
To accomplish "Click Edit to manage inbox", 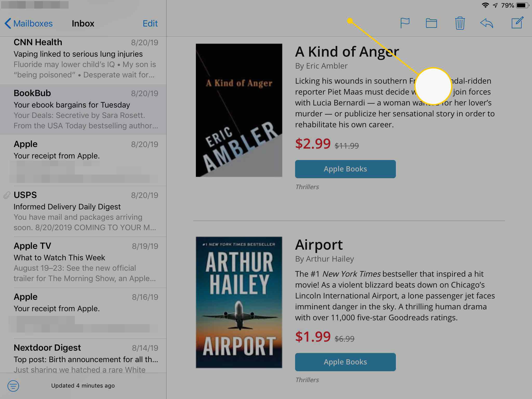I will [150, 23].
